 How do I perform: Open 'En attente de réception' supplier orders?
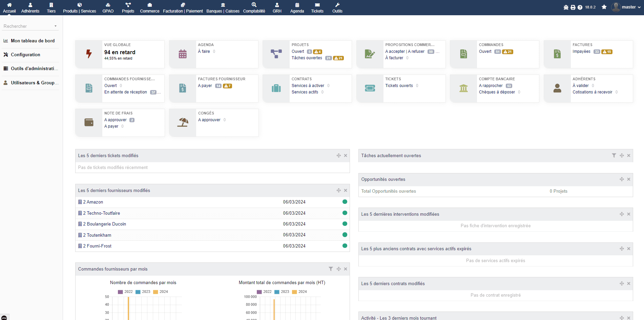126,92
